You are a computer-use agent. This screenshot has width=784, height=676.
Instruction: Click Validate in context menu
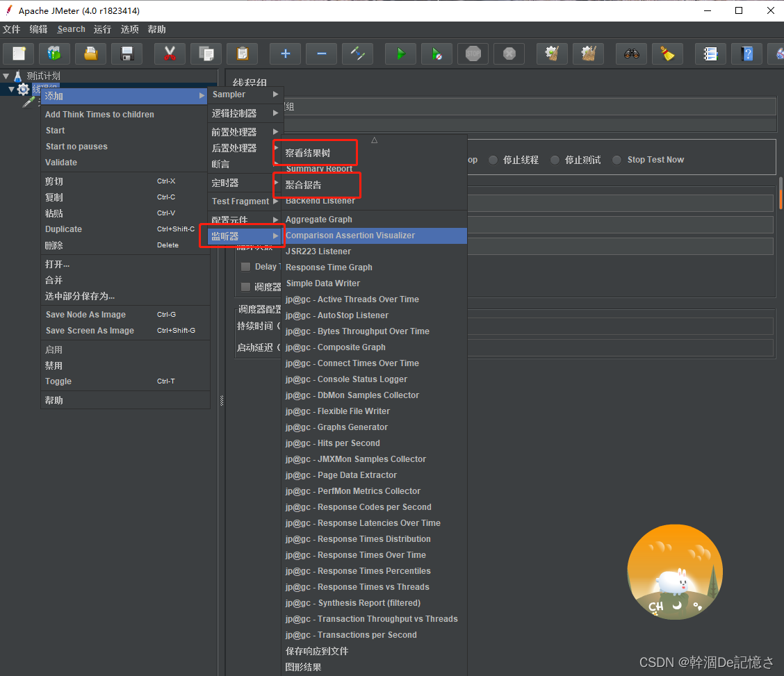pyautogui.click(x=125, y=163)
